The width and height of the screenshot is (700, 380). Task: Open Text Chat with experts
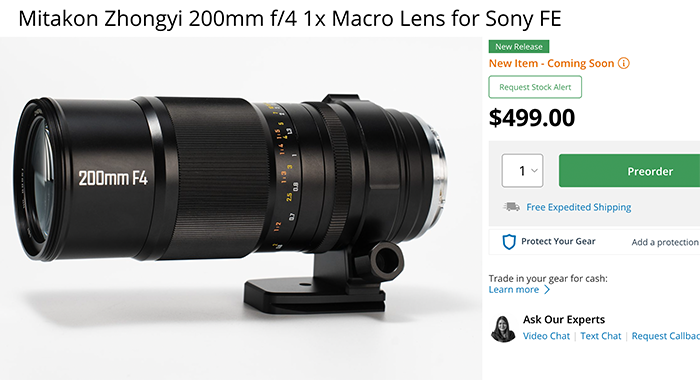600,336
